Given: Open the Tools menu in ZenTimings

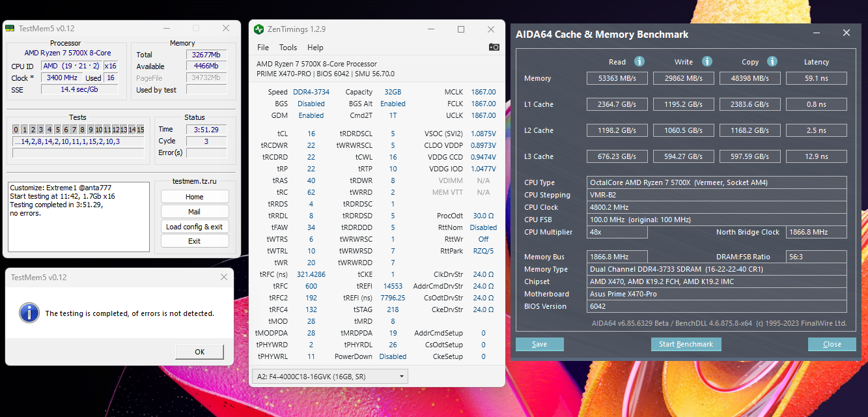Looking at the screenshot, I should (288, 48).
